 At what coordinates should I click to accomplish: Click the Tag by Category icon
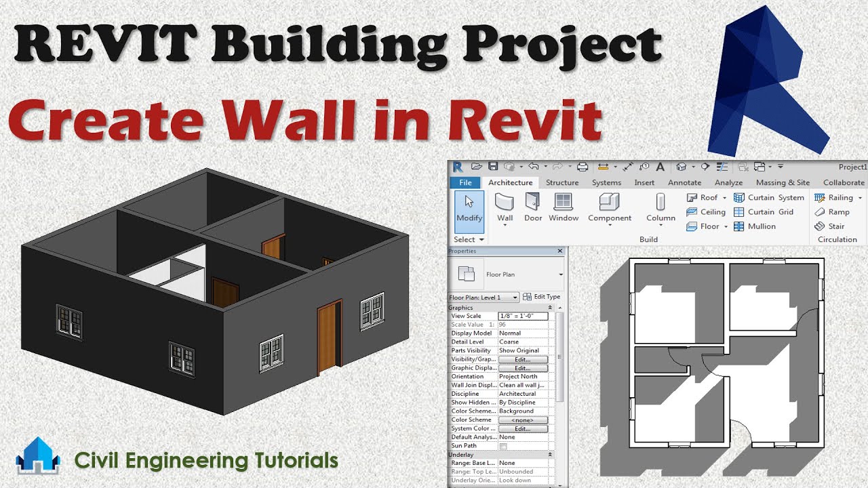(x=645, y=167)
